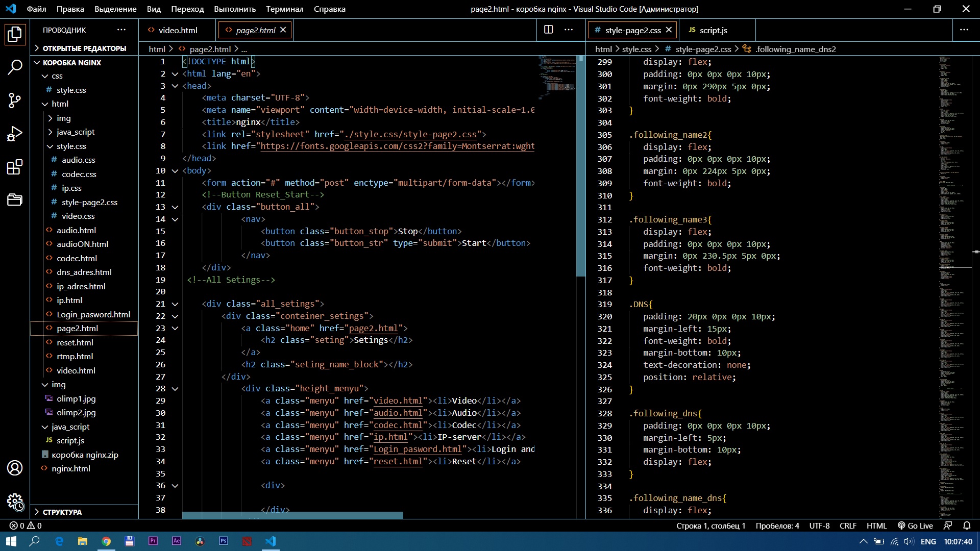980x551 pixels.
Task: Open the Manage gear icon
Action: [x=15, y=502]
